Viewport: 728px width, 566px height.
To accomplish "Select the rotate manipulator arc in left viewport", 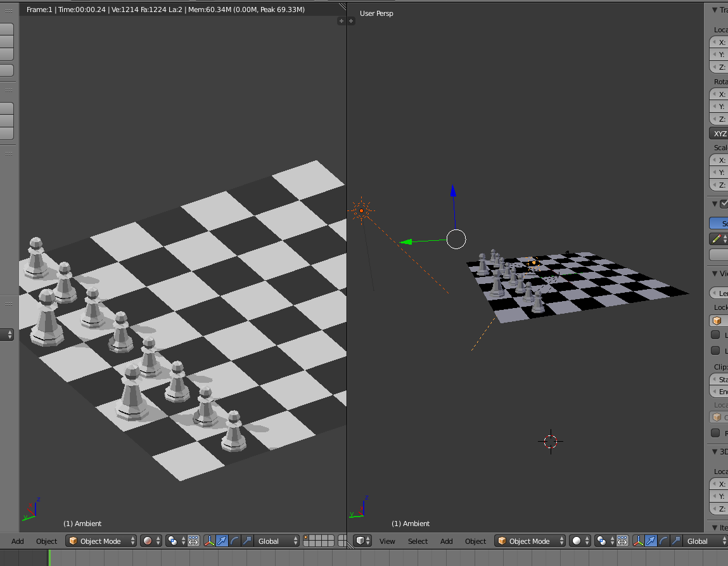I will click(x=234, y=541).
